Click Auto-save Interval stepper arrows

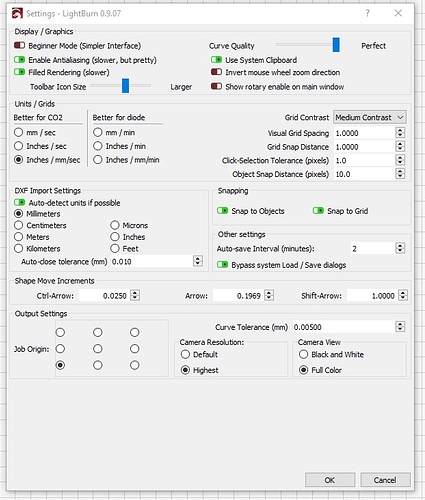pyautogui.click(x=400, y=248)
